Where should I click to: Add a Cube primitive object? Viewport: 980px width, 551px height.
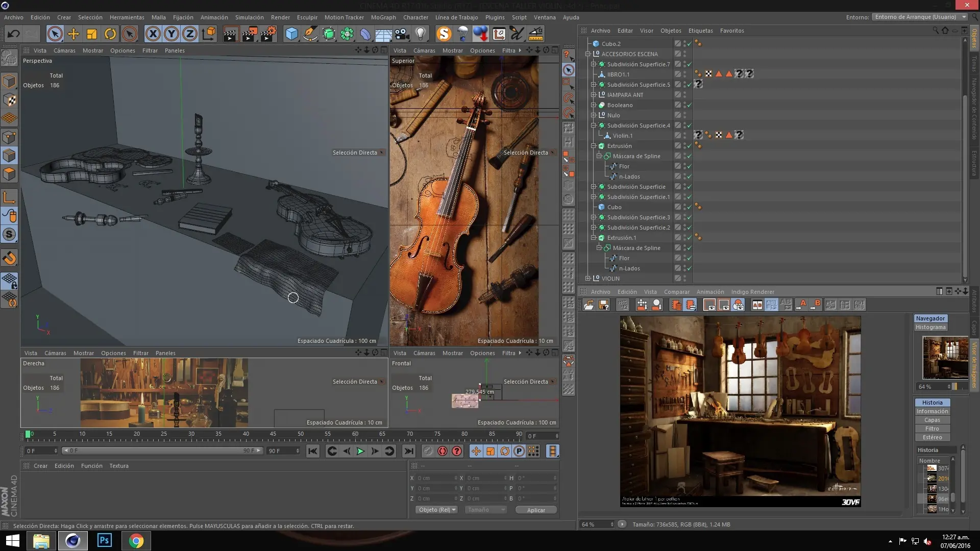tap(291, 34)
